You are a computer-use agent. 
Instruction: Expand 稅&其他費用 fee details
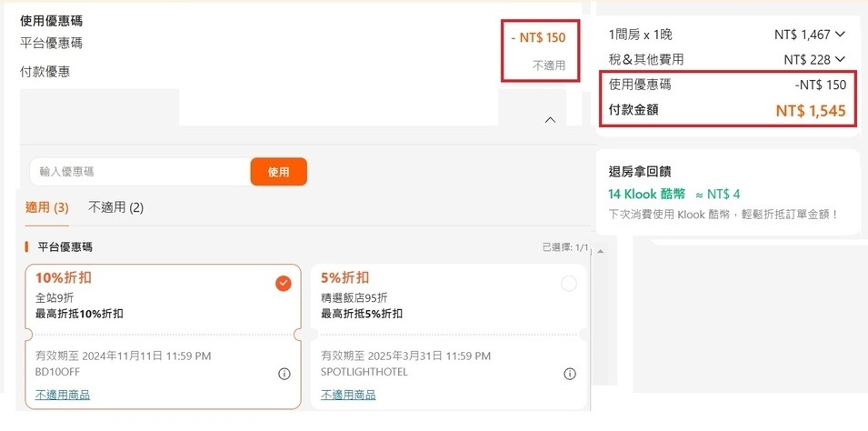click(x=840, y=59)
